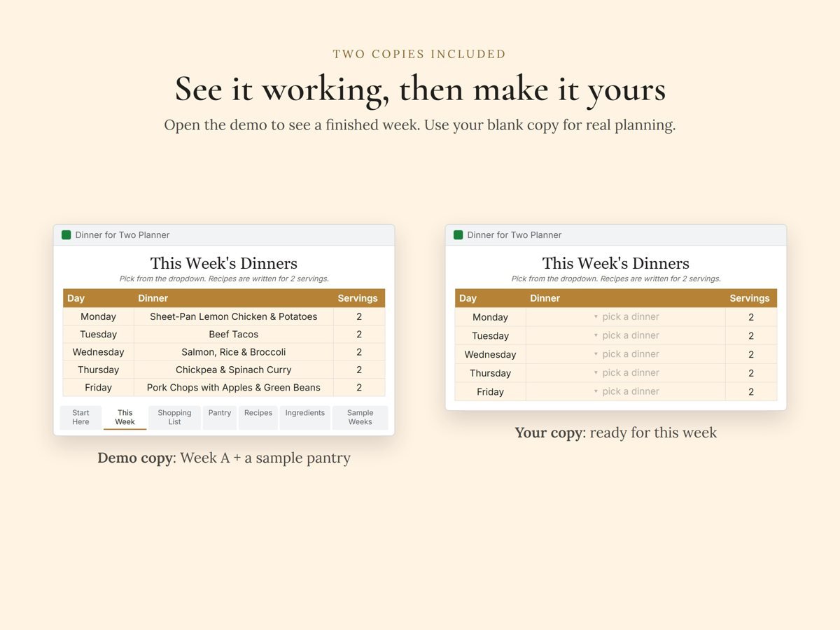Open Tuesday's pick a dinner dropdown
Image resolution: width=840 pixels, height=630 pixels.
(626, 335)
